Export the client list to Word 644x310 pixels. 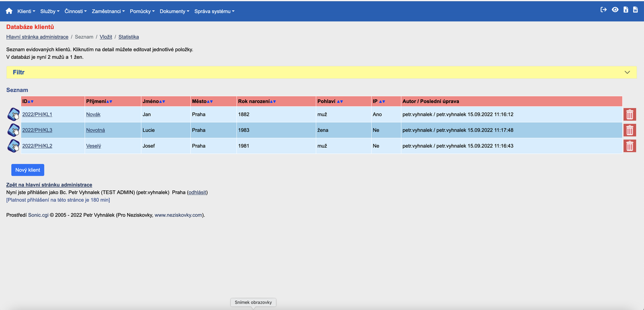click(637, 10)
